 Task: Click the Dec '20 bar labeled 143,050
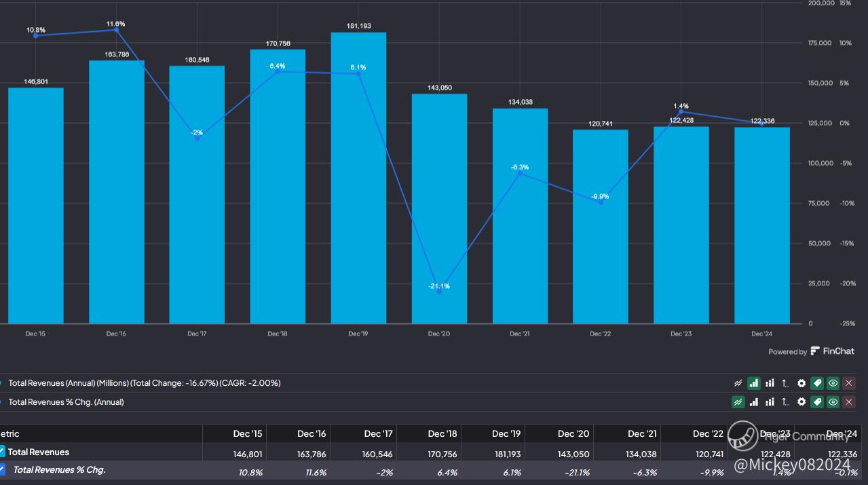[x=439, y=209]
